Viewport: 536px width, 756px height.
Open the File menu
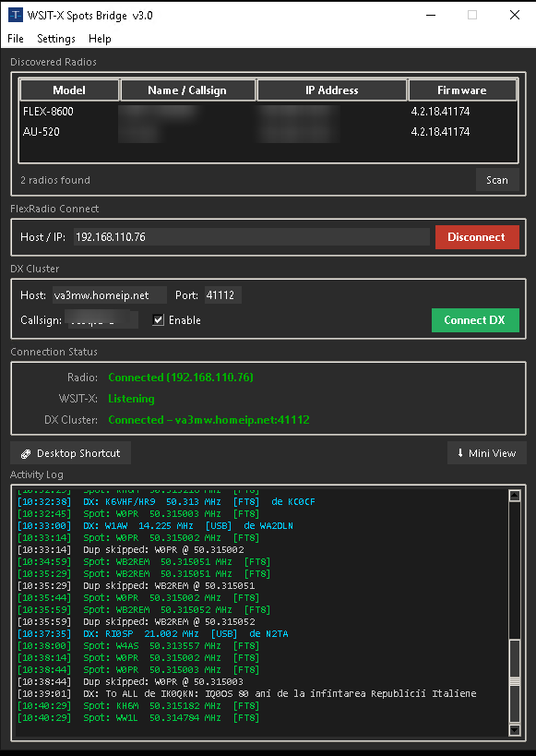tap(16, 39)
